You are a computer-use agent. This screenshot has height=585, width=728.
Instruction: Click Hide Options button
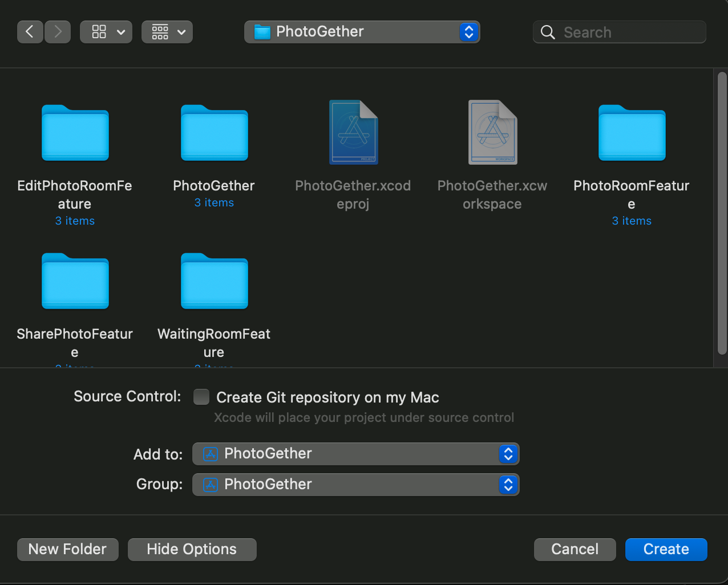point(192,549)
